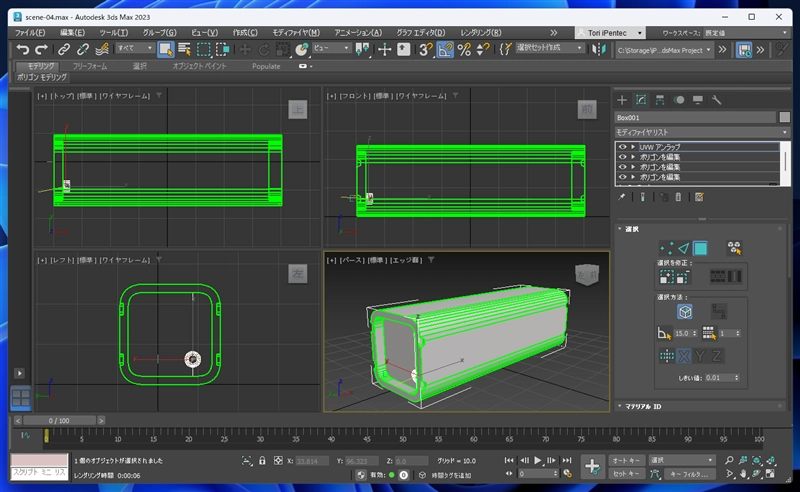The height and width of the screenshot is (492, 800).
Task: Select the Move transform tool
Action: tap(244, 49)
